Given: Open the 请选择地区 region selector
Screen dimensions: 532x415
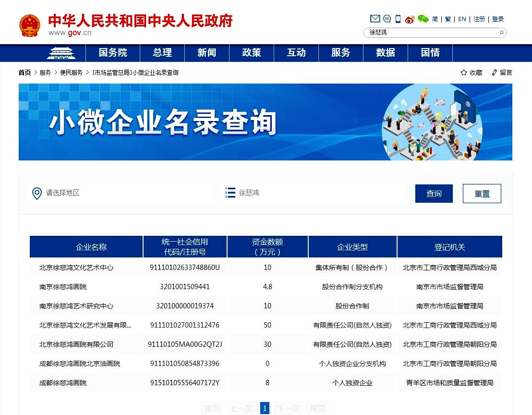Looking at the screenshot, I should pos(121,194).
